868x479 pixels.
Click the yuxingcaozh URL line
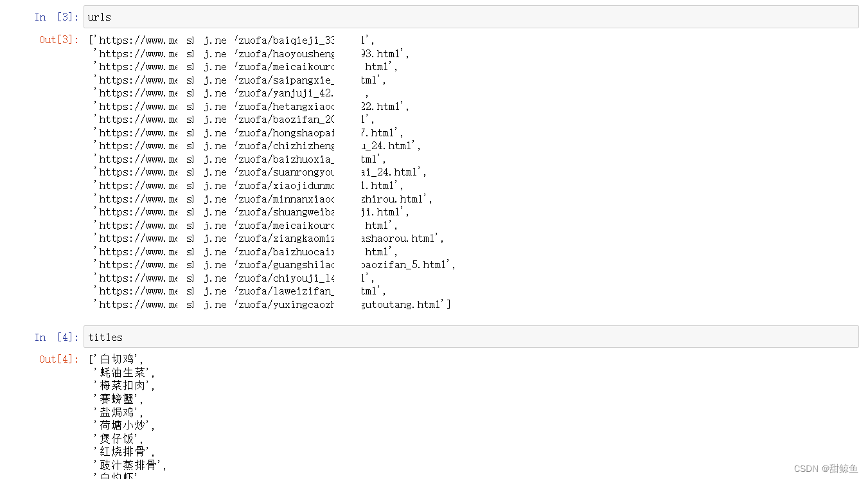click(272, 304)
